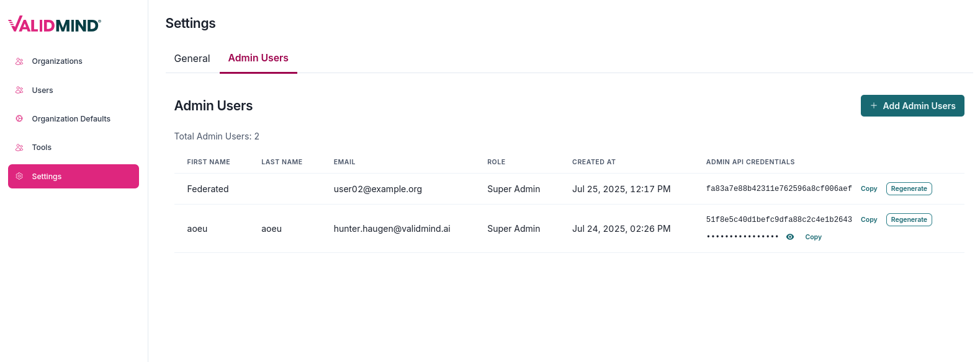Screen dimensions: 980x362
Task: Click API key 51f8e5c40d1befc9dfa88c2c4e1b2643
Action: 779,220
